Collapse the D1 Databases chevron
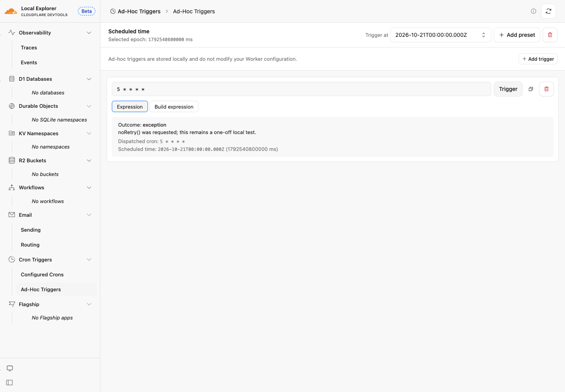Screen dimensions: 565x392 (89, 79)
